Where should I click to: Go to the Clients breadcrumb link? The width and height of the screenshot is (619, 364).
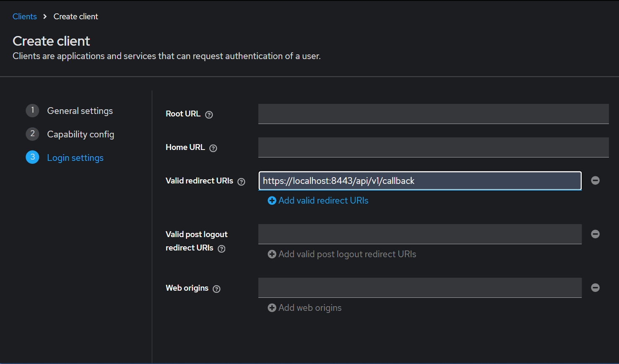(25, 16)
